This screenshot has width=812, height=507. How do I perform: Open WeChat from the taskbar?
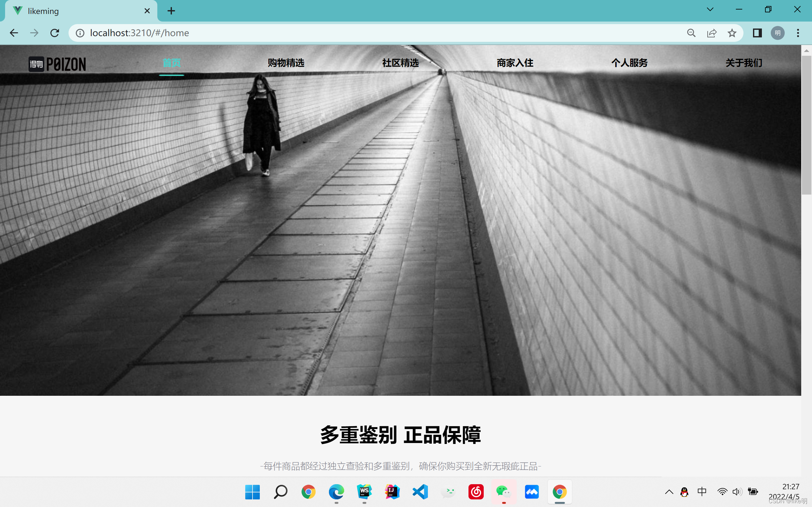(x=503, y=492)
